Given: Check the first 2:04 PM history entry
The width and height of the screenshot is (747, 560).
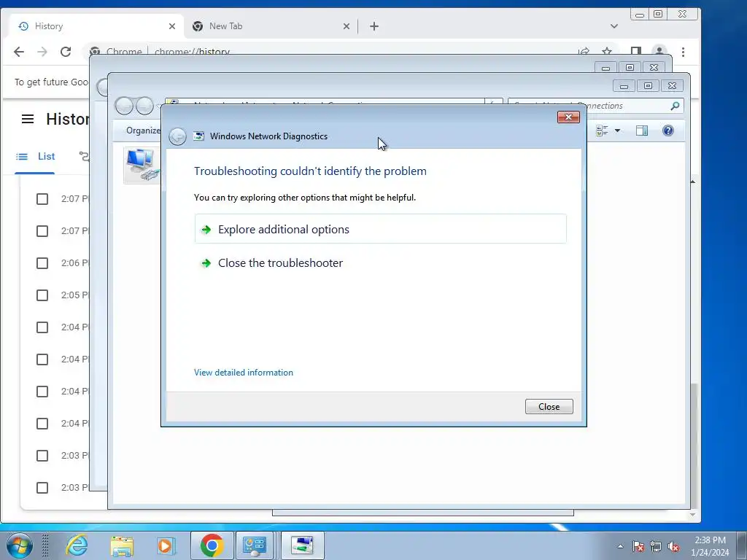Looking at the screenshot, I should 42,327.
